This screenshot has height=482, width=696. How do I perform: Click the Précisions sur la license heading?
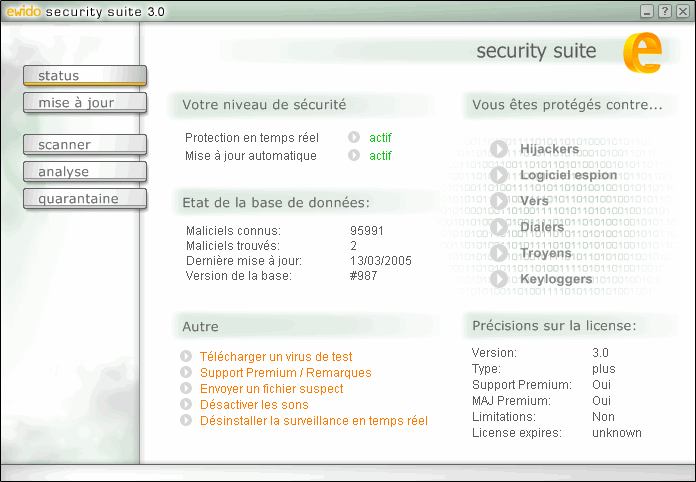click(554, 326)
